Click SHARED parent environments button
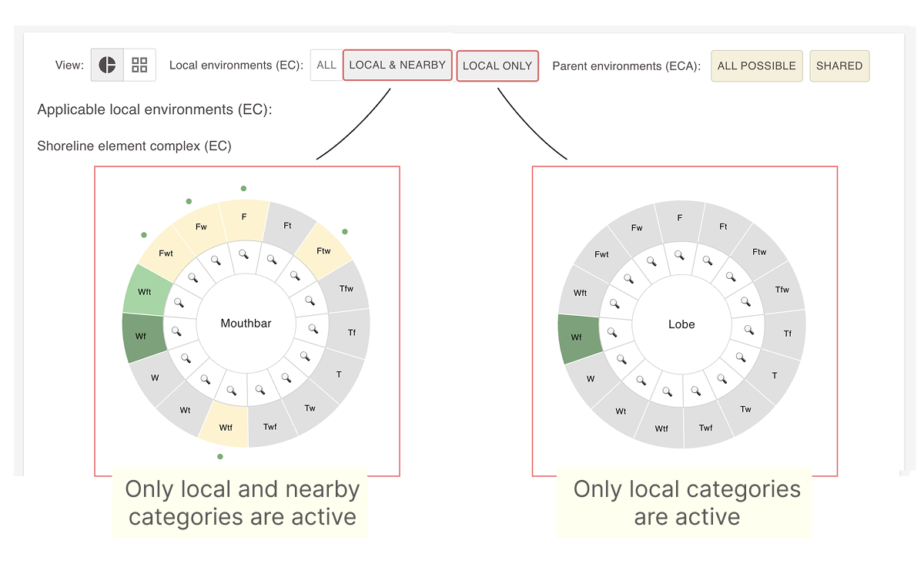The height and width of the screenshot is (564, 924). pyautogui.click(x=839, y=65)
